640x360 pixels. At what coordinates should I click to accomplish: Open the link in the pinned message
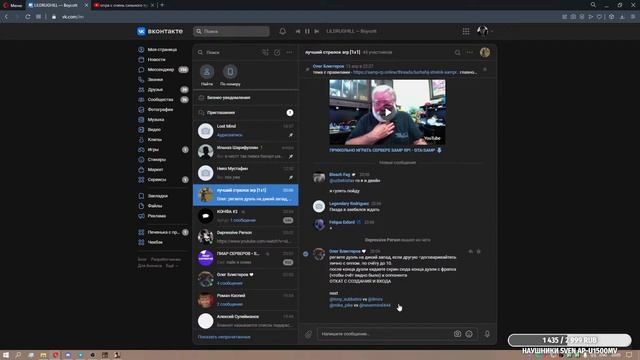[x=405, y=72]
